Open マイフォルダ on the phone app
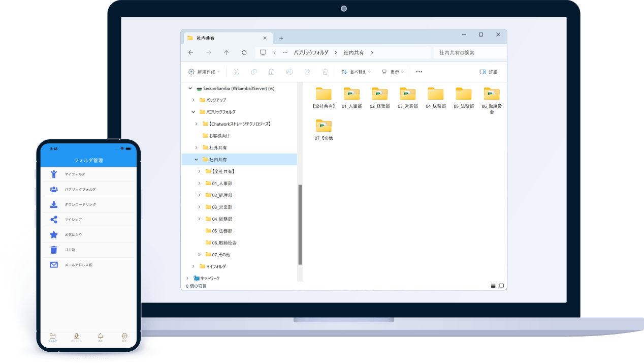 [88, 174]
